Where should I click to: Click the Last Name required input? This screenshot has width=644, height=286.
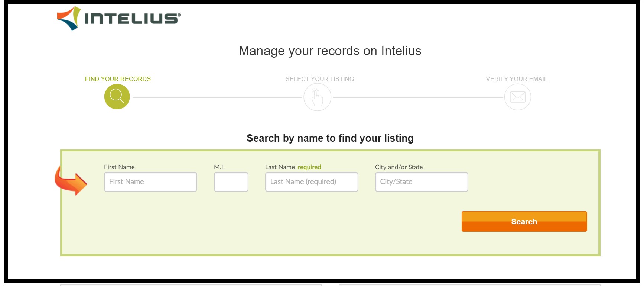312,182
